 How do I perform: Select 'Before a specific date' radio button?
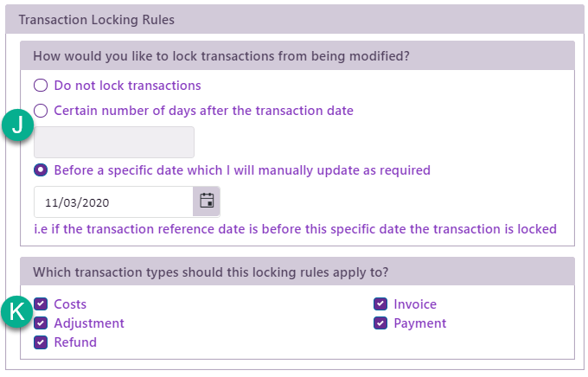pos(41,169)
